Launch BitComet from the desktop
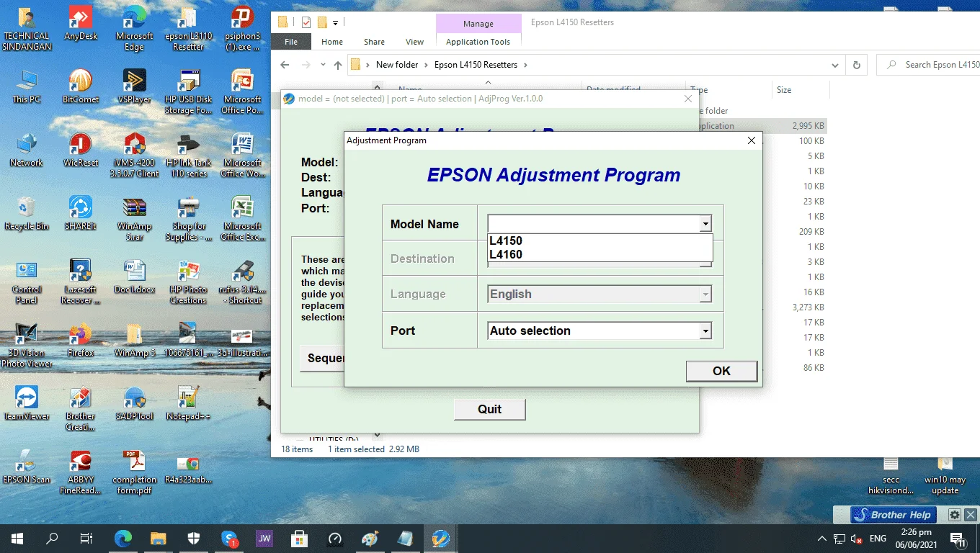Image resolution: width=980 pixels, height=553 pixels. [x=80, y=87]
